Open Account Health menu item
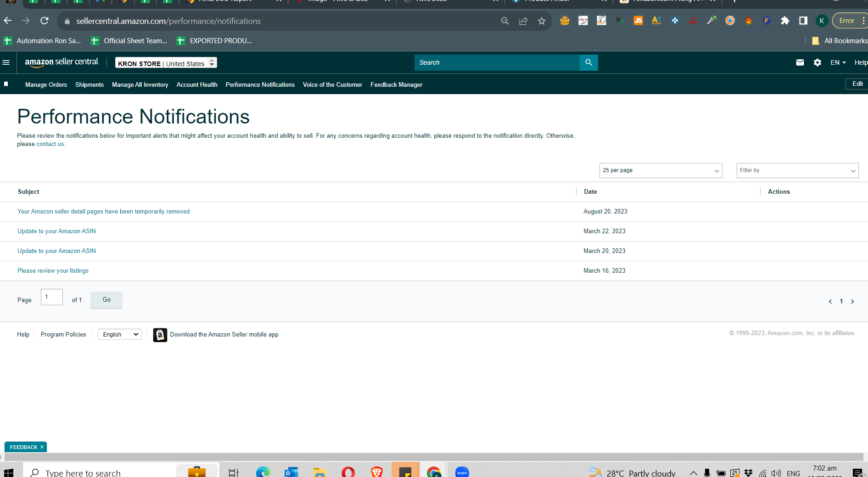The height and width of the screenshot is (477, 868). tap(197, 84)
